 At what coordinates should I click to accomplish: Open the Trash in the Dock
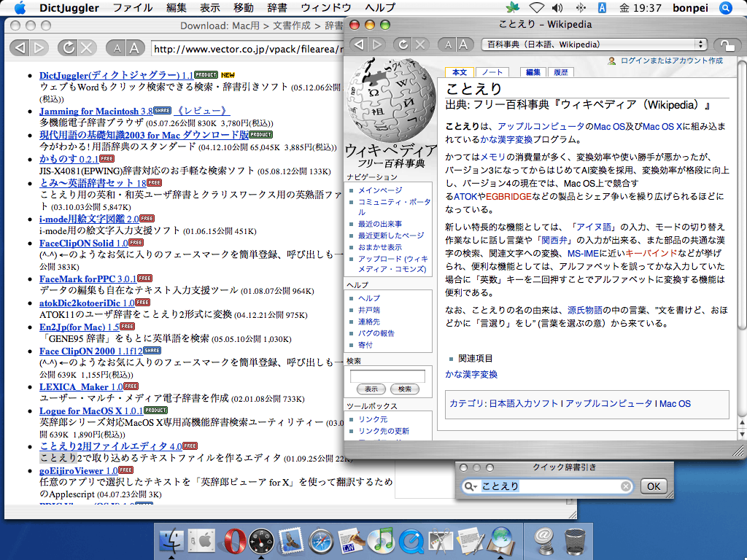(575, 542)
